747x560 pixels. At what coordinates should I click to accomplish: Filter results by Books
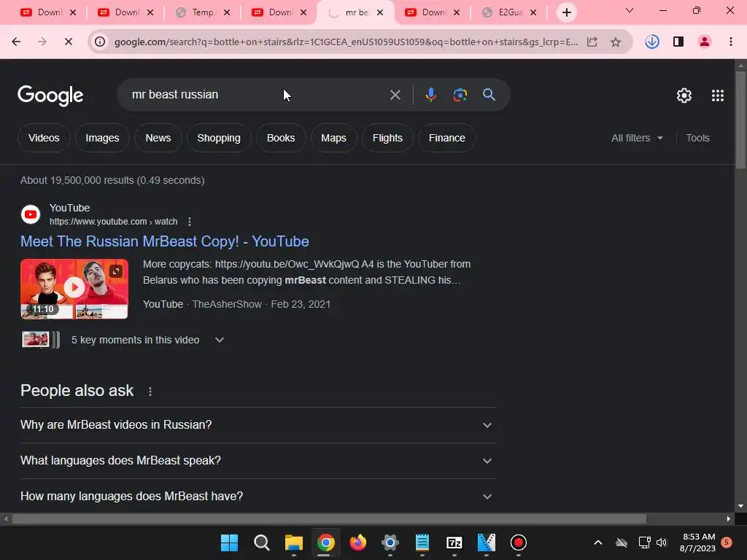point(281,138)
